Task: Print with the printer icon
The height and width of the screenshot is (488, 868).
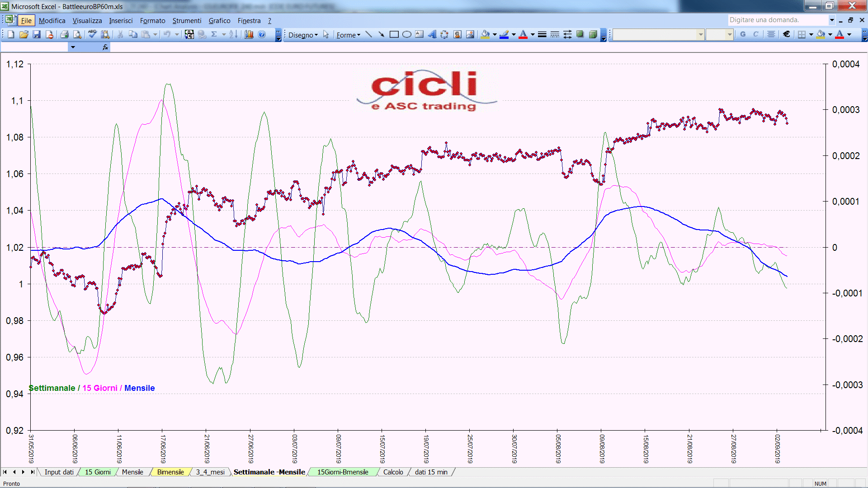Action: coord(65,34)
